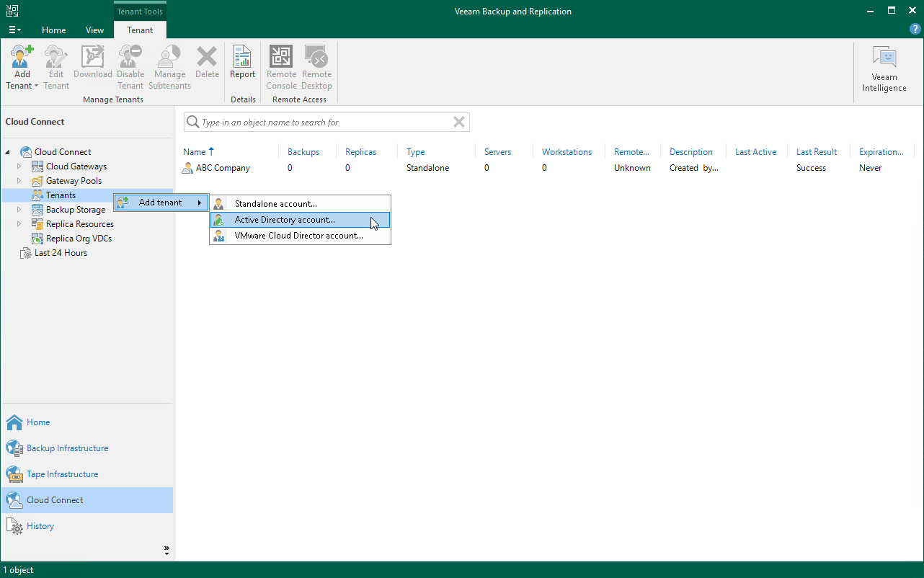
Task: Select the Tenant ribbon tab
Action: pyautogui.click(x=140, y=30)
